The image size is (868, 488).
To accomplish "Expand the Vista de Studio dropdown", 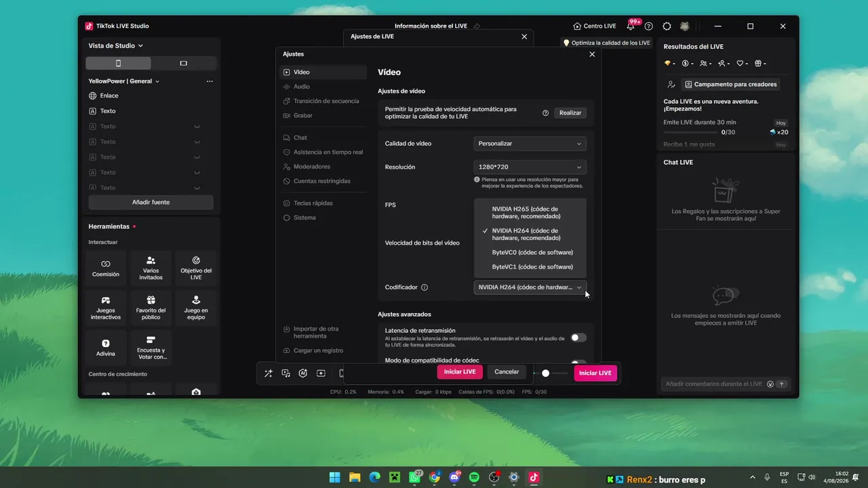I will point(116,46).
